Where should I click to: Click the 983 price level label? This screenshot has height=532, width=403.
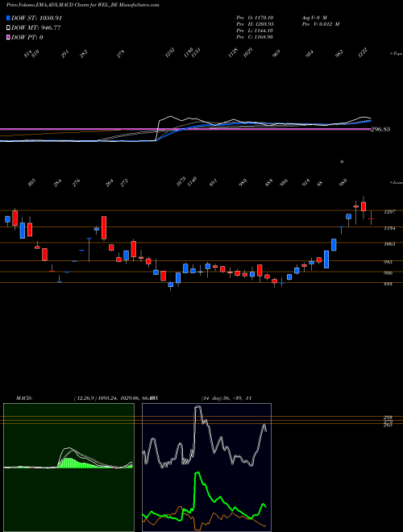(388, 262)
